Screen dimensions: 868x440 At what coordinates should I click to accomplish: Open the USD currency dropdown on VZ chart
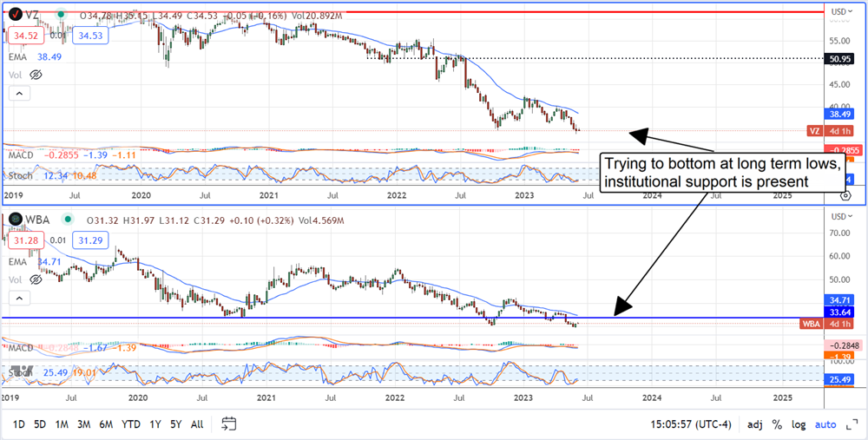pos(842,11)
